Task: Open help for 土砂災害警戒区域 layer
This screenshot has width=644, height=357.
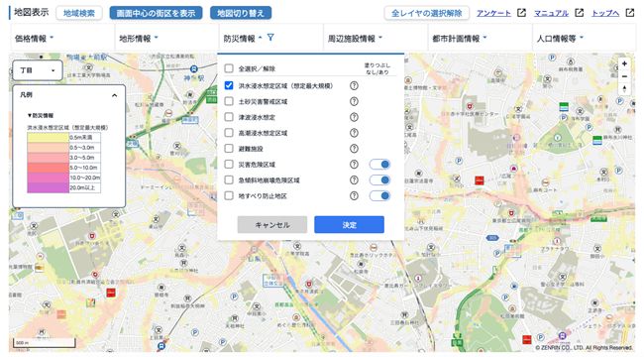Action: [x=354, y=101]
